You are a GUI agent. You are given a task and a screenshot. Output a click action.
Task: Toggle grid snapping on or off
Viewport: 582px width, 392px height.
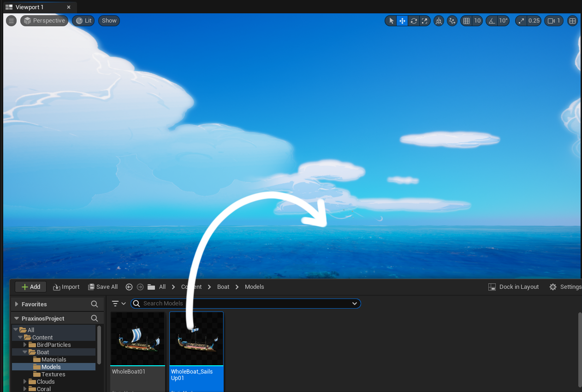tap(467, 21)
